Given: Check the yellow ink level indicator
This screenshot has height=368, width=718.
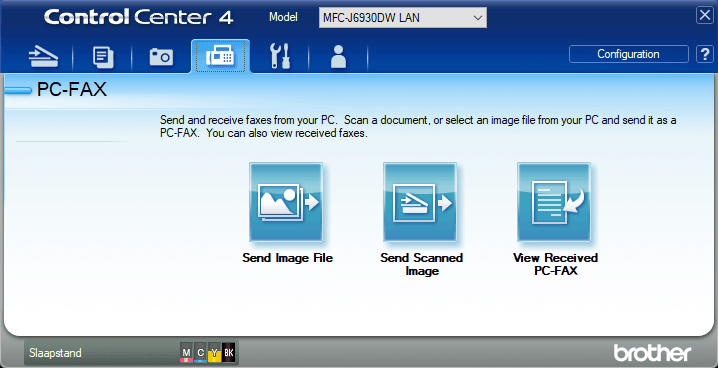Looking at the screenshot, I should (214, 352).
